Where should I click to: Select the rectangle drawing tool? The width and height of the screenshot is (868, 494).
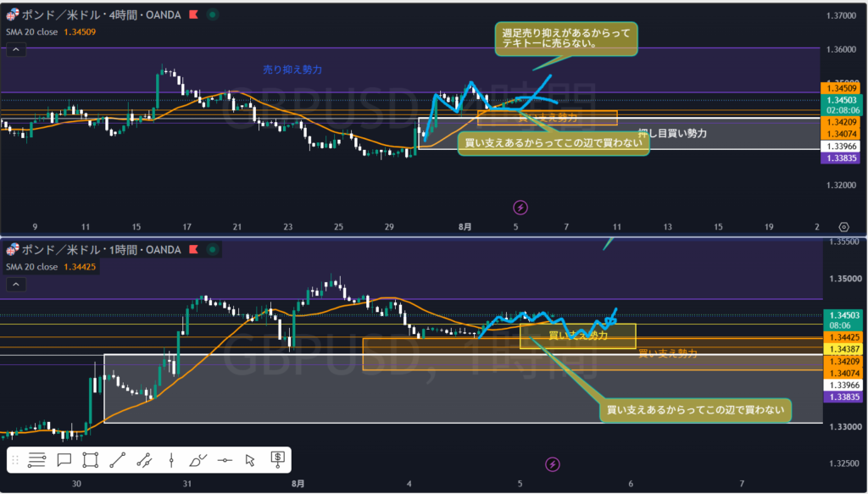(90, 460)
